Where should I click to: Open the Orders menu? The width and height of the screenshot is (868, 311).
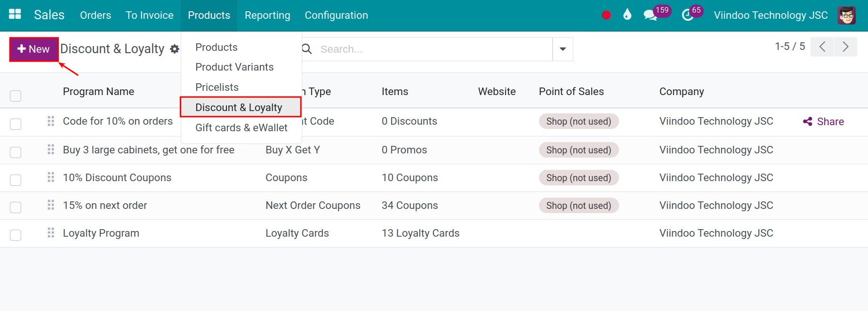(96, 15)
